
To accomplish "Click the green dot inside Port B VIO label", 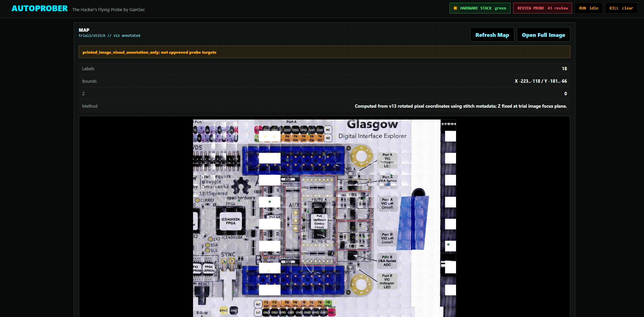I will pyautogui.click(x=386, y=257).
